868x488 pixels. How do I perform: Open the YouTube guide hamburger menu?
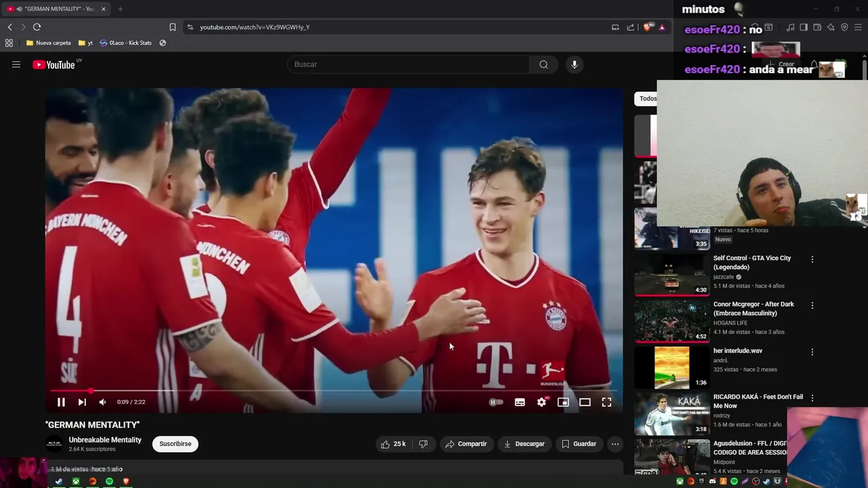click(16, 64)
